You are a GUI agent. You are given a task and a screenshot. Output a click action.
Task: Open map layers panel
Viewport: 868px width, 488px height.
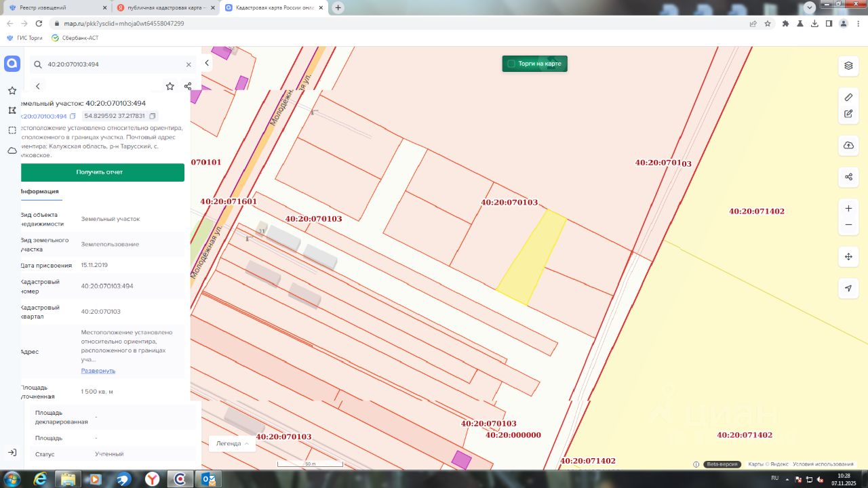click(x=848, y=66)
